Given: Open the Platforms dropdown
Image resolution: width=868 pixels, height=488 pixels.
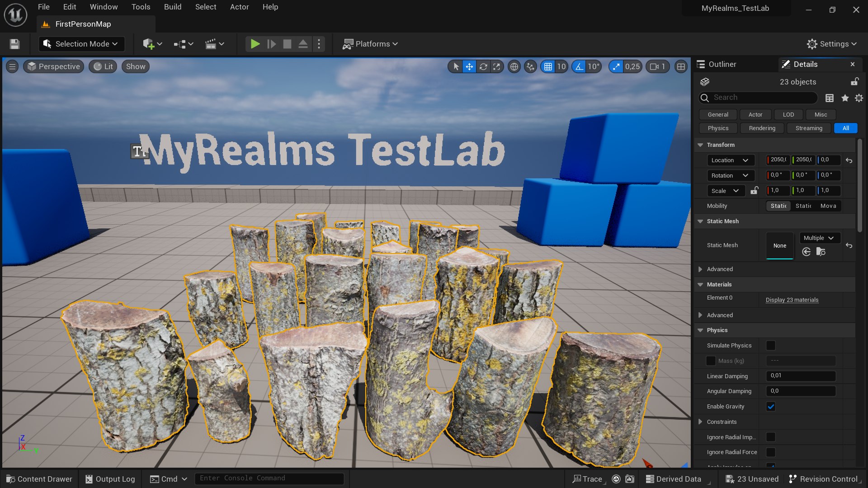Looking at the screenshot, I should [x=370, y=44].
